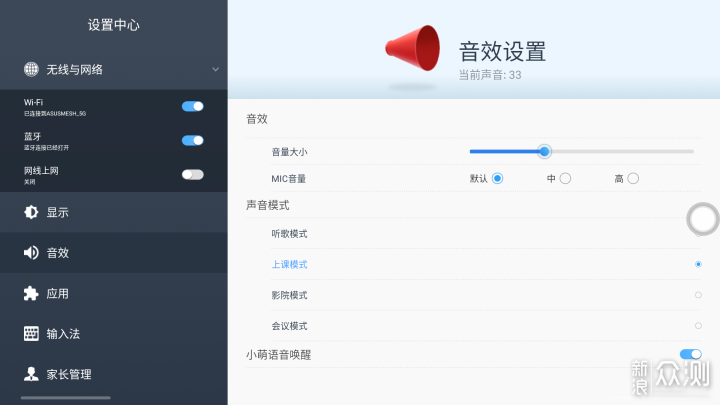Collapse the 无线与网络 section chevron
The height and width of the screenshot is (405, 720).
click(x=215, y=69)
